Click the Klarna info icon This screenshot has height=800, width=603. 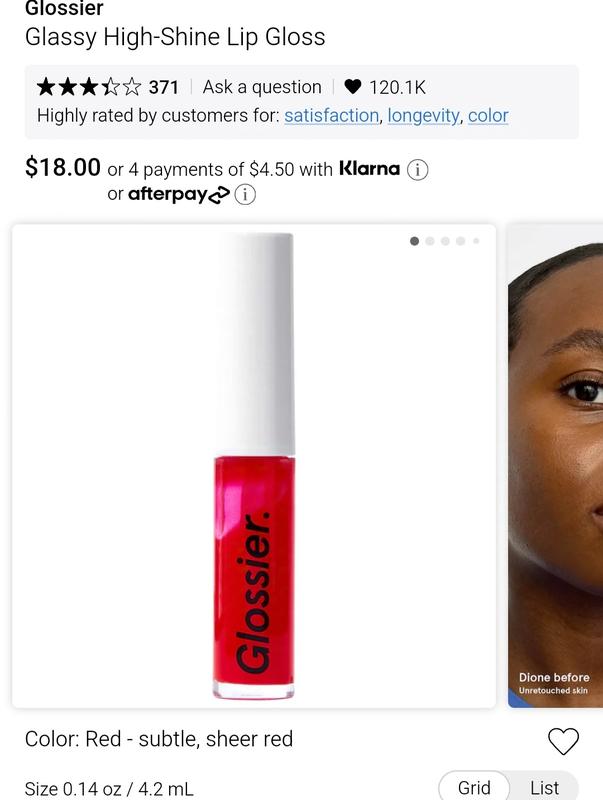pyautogui.click(x=417, y=169)
